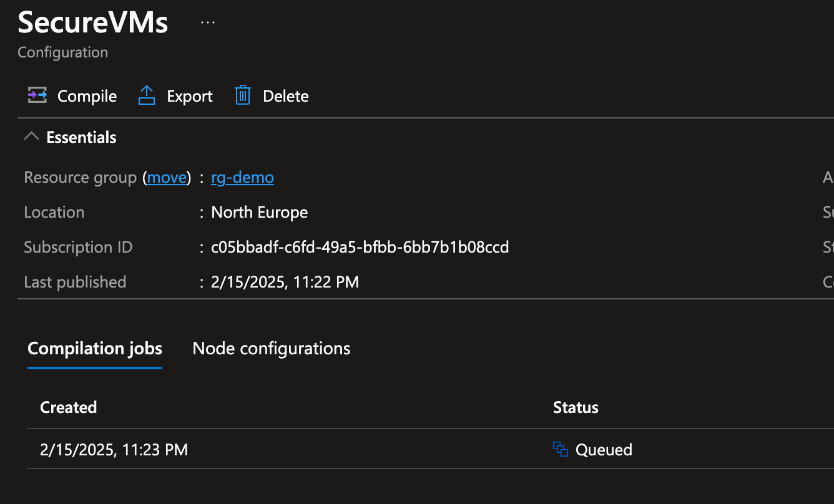Click the Delete trash can icon
834x504 pixels.
242,95
